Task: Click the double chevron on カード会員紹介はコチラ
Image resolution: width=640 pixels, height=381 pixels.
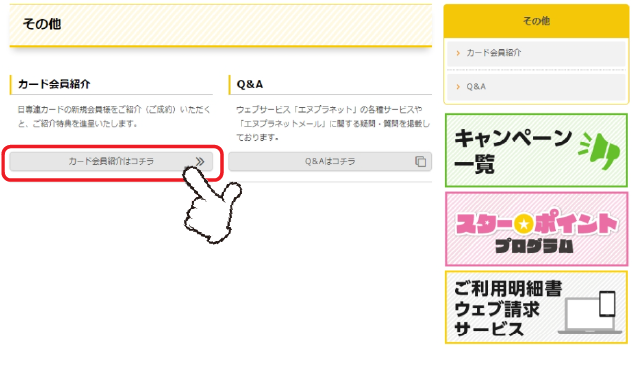Action: click(x=200, y=161)
